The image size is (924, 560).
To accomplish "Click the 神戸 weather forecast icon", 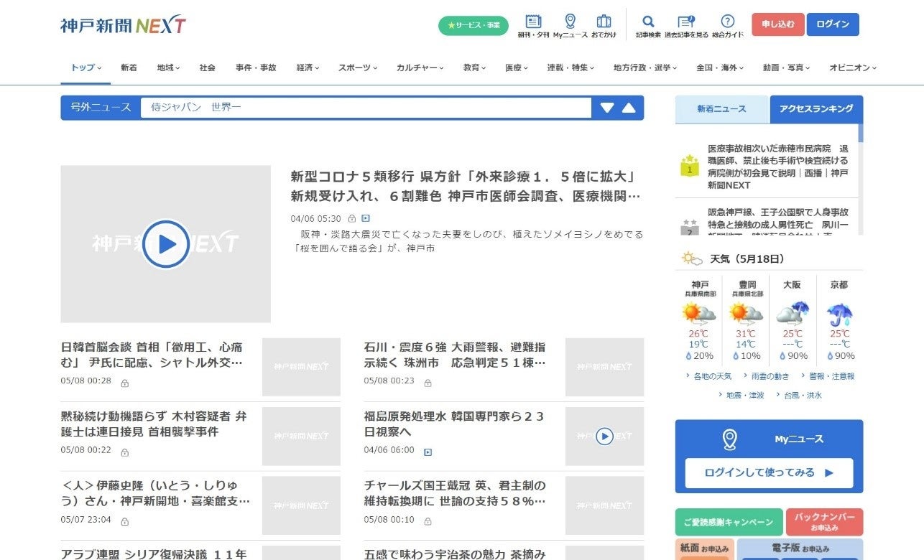I will [700, 314].
